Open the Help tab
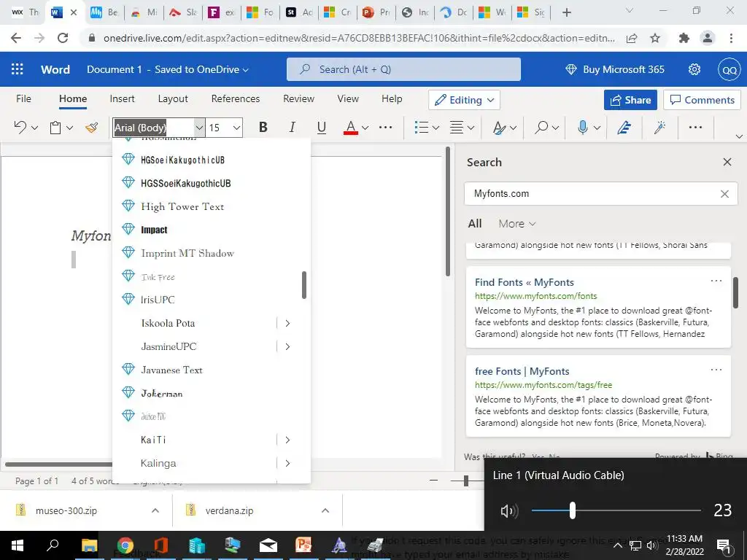 (392, 98)
